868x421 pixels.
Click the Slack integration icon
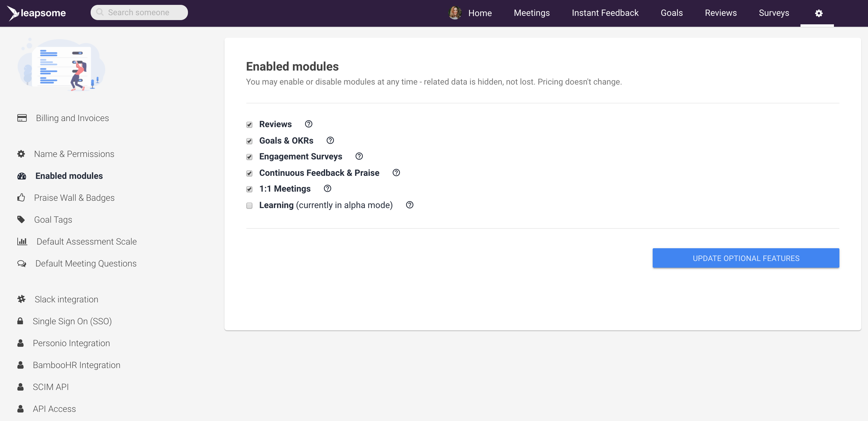pyautogui.click(x=21, y=299)
